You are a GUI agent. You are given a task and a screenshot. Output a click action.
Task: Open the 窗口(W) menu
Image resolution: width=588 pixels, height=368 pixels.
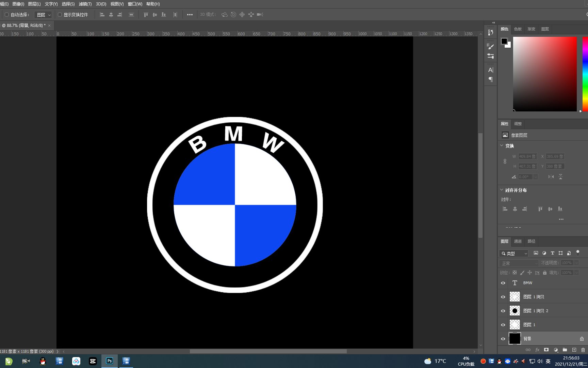click(x=135, y=4)
